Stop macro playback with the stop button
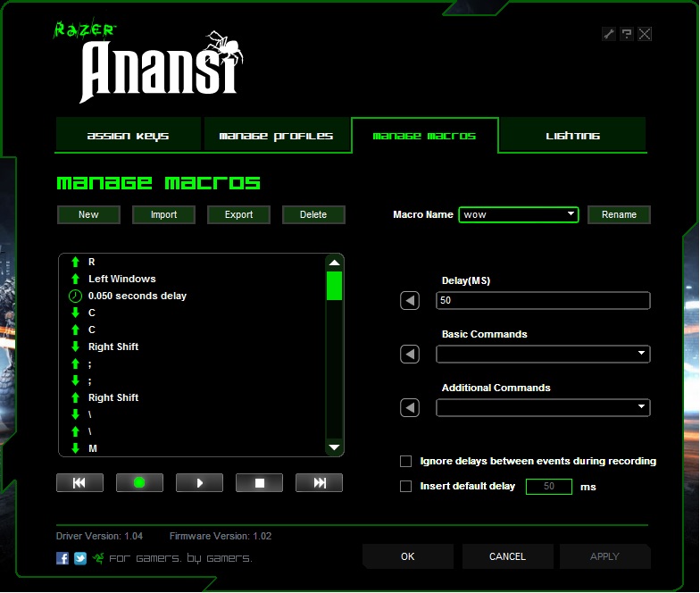Image resolution: width=700 pixels, height=593 pixels. coord(259,482)
